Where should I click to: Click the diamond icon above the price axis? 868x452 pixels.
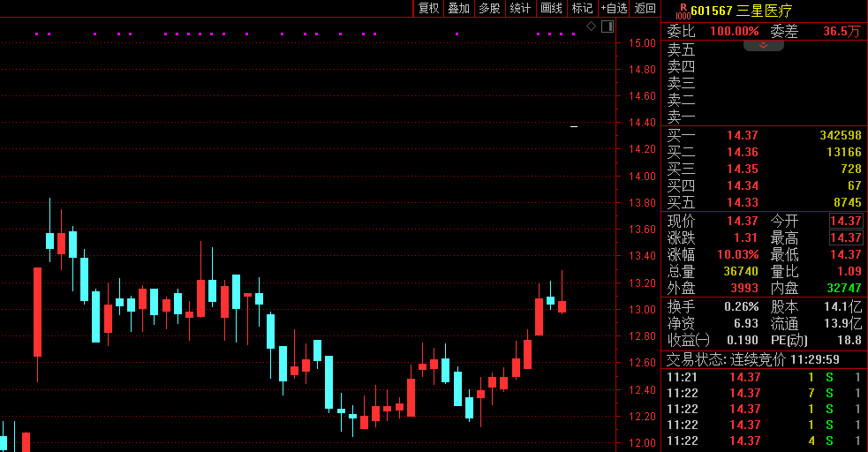click(x=592, y=26)
